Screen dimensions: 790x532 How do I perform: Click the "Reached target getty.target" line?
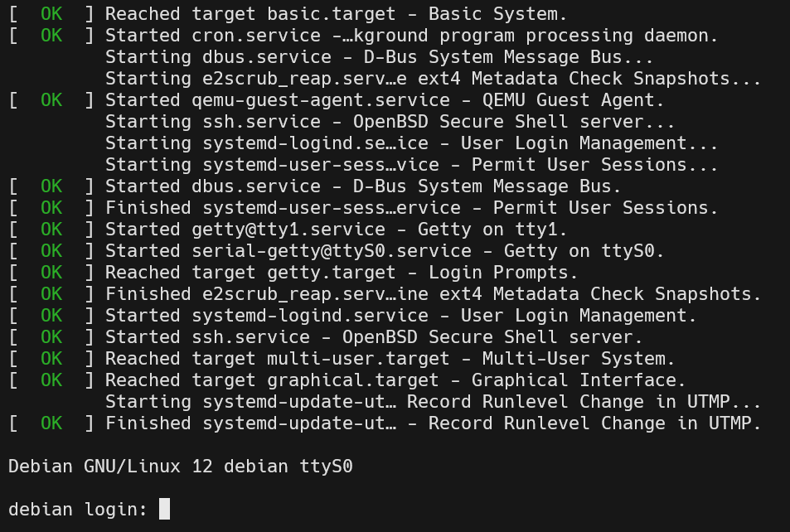[x=342, y=273]
